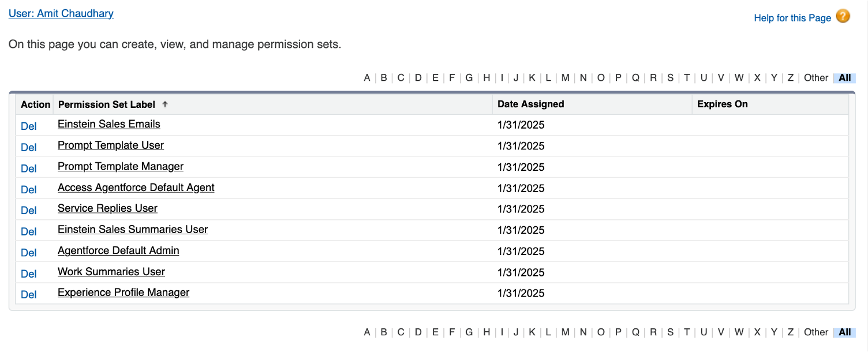Select the Other filter at the bottom
The width and height of the screenshot is (868, 352).
click(815, 332)
